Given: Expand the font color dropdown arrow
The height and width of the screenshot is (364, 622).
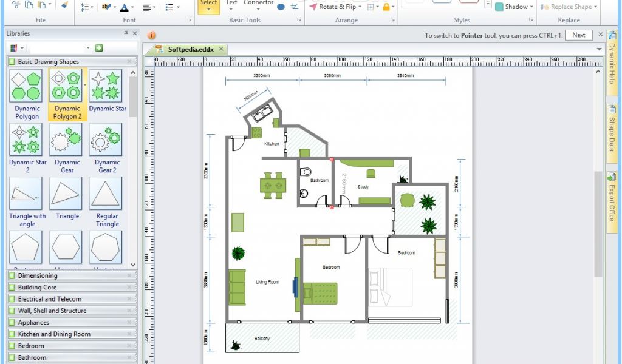Looking at the screenshot, I should [133, 8].
